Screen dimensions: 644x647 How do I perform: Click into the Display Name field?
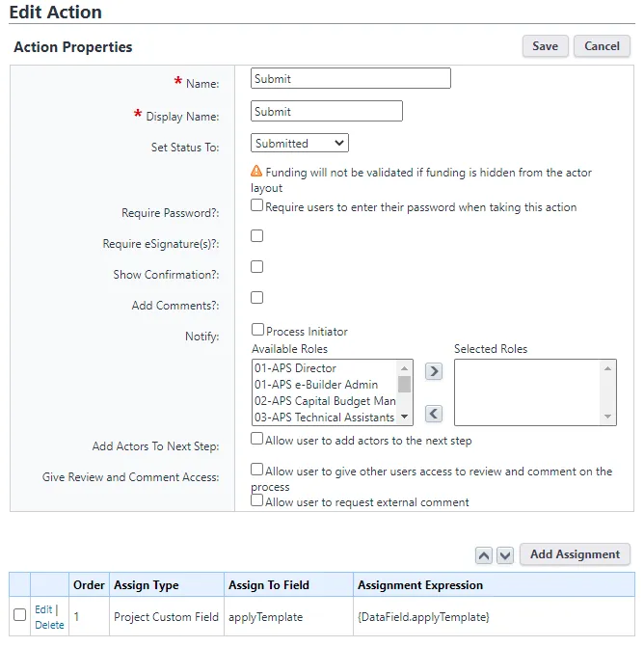pos(326,112)
